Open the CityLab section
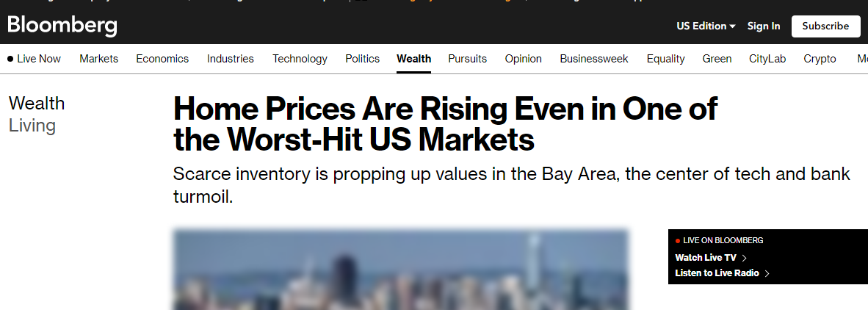 [x=767, y=59]
